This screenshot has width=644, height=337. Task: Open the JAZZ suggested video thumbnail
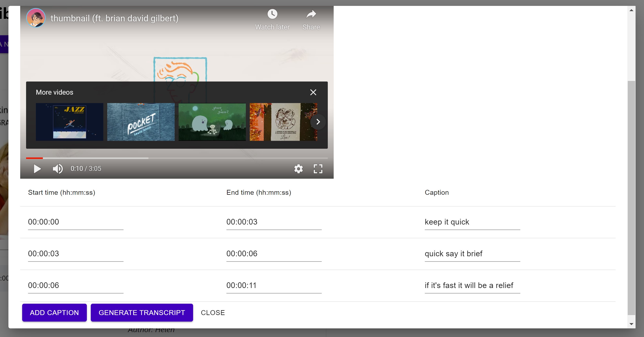click(x=70, y=122)
